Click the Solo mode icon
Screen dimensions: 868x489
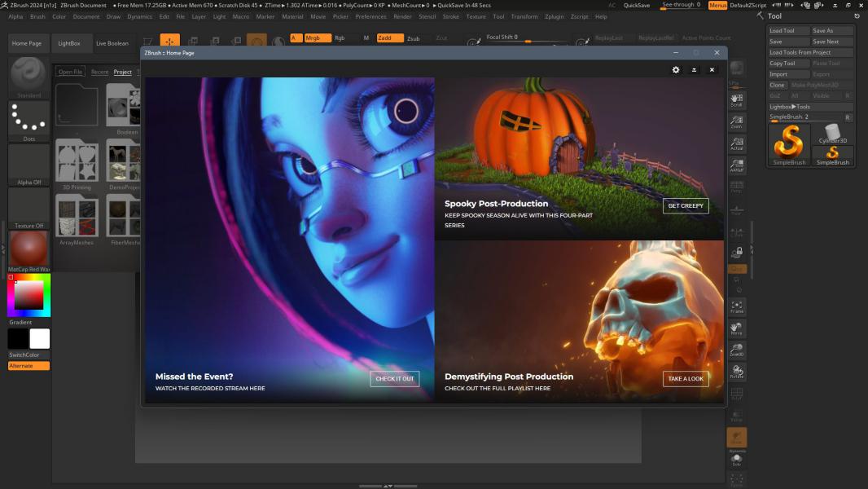[x=737, y=460]
